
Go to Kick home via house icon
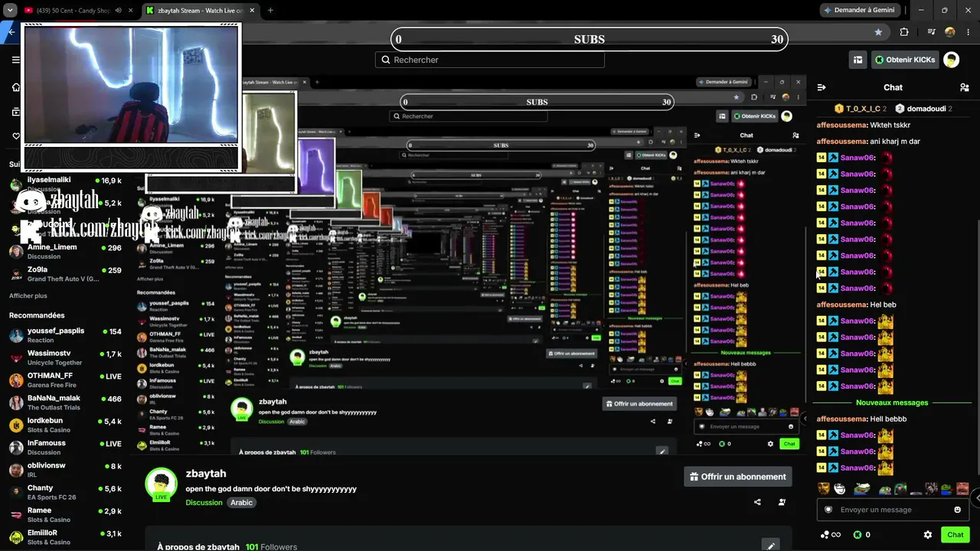click(15, 87)
